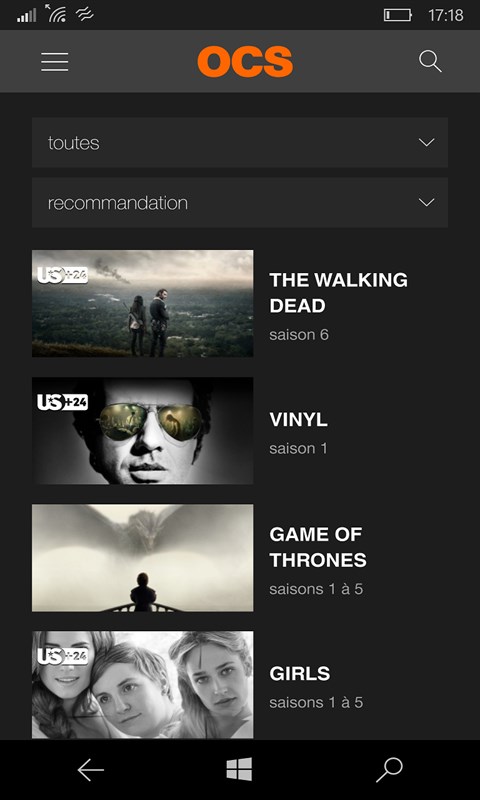Viewport: 480px width, 800px height.
Task: Open The Walking Dead thumbnail
Action: click(143, 304)
